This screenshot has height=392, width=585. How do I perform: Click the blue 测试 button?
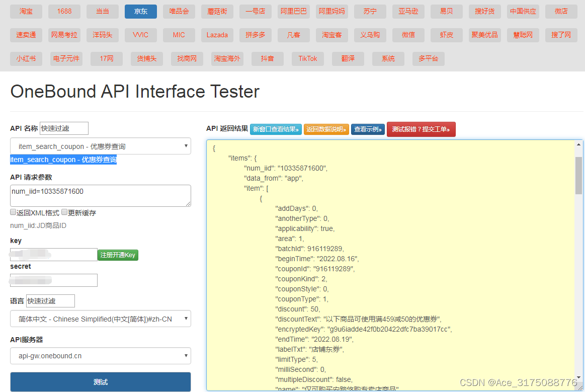[101, 382]
